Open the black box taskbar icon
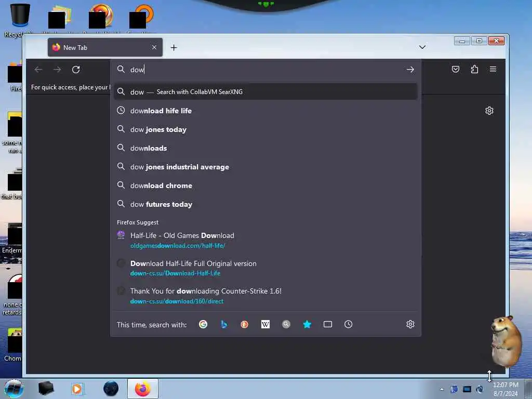 tap(46, 389)
